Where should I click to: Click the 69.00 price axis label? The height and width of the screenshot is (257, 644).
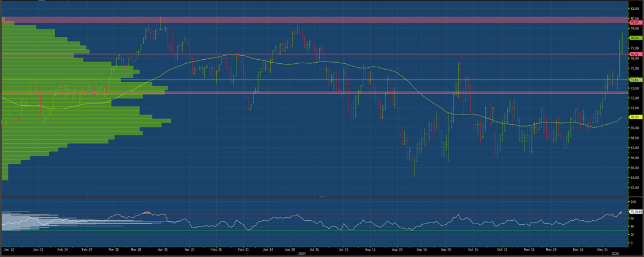coord(634,128)
